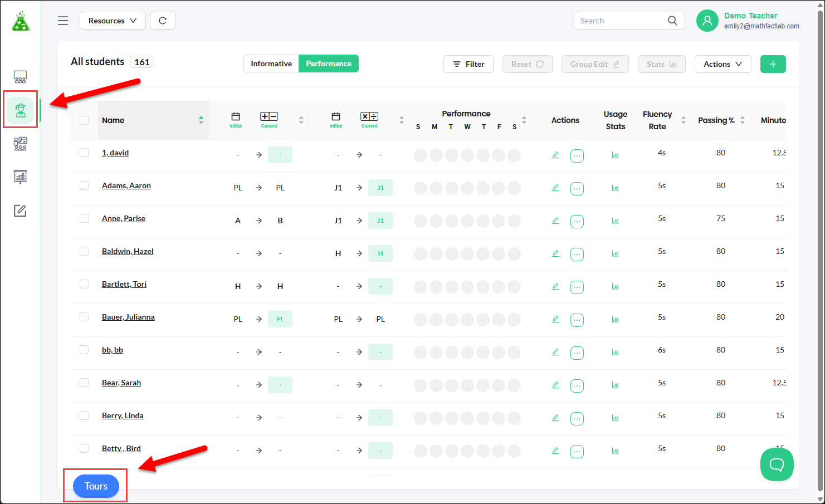Open the Students sidebar icon
Viewport: 825px width, 504px height.
pos(21,110)
